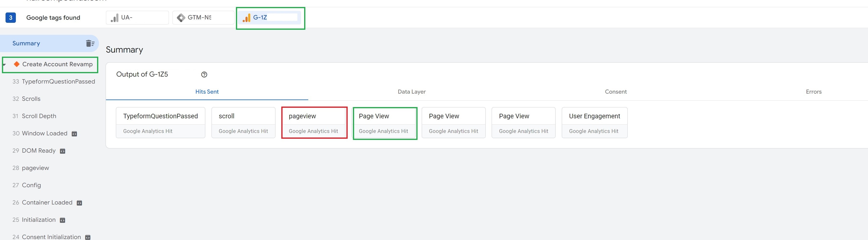This screenshot has width=868, height=240.
Task: Switch to the Hits Sent tab
Action: (207, 91)
